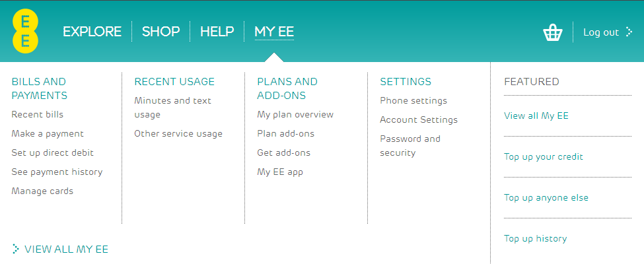
Task: Open Phone settings
Action: tap(413, 101)
